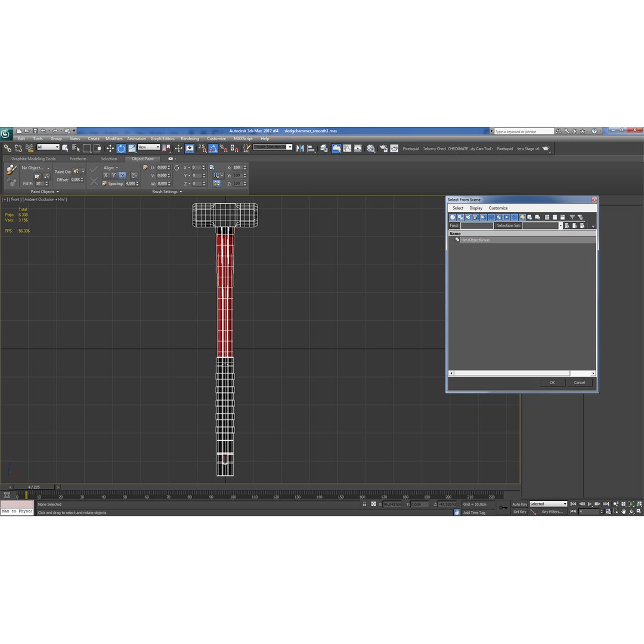Switch to the ribbon Selection tab
Screen dimensions: 644x644
point(109,159)
